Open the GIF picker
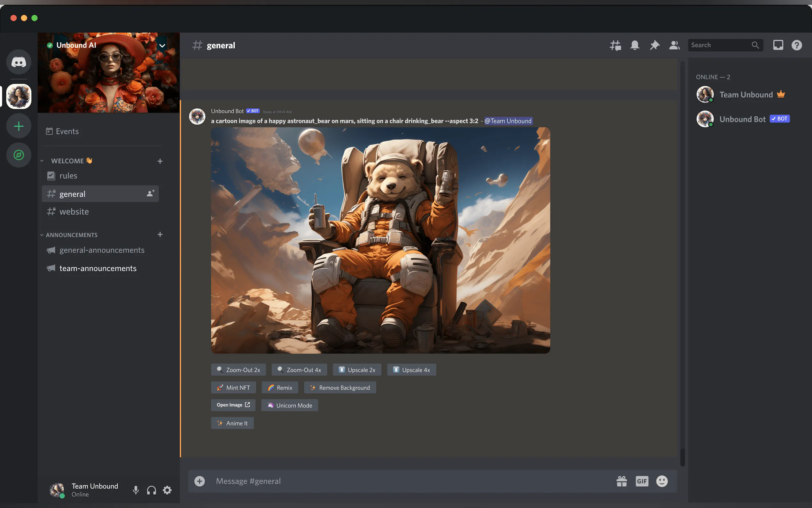This screenshot has height=508, width=812. click(642, 481)
